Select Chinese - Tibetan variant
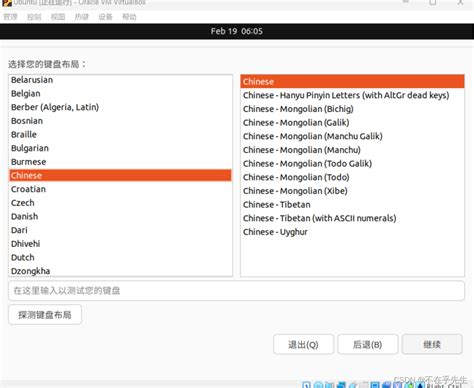Viewport: 474px width, 388px height. click(x=352, y=204)
